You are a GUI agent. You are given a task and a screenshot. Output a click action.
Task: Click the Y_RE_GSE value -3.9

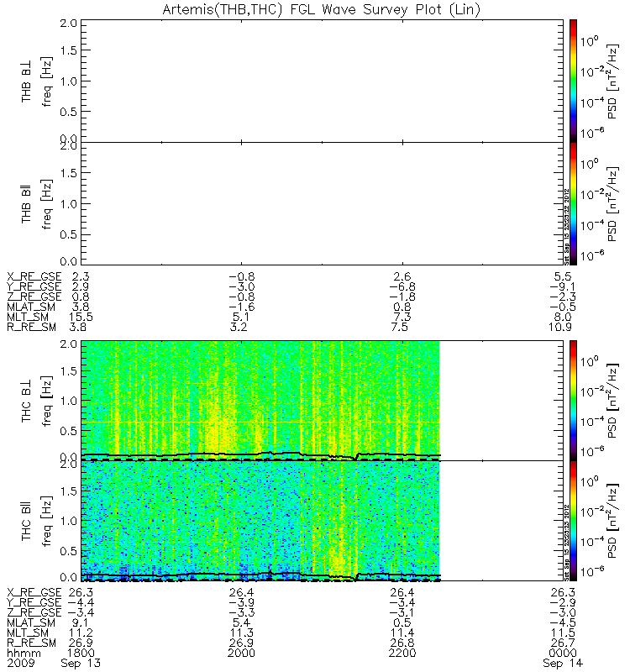242,602
